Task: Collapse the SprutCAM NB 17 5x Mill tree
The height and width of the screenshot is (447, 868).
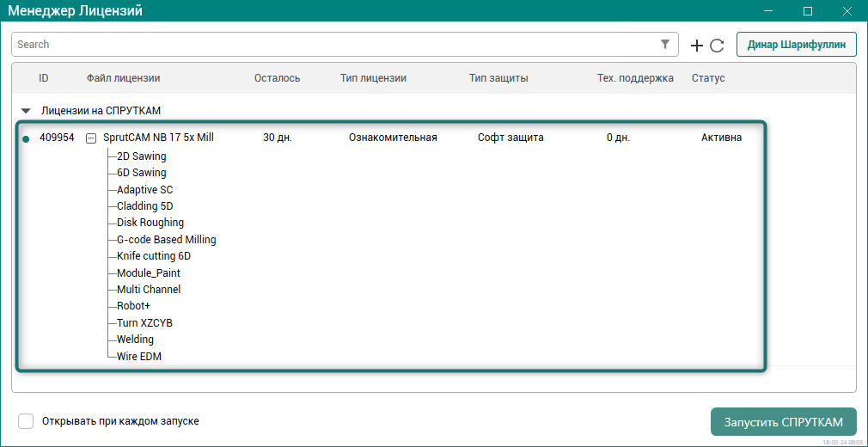Action: point(91,138)
